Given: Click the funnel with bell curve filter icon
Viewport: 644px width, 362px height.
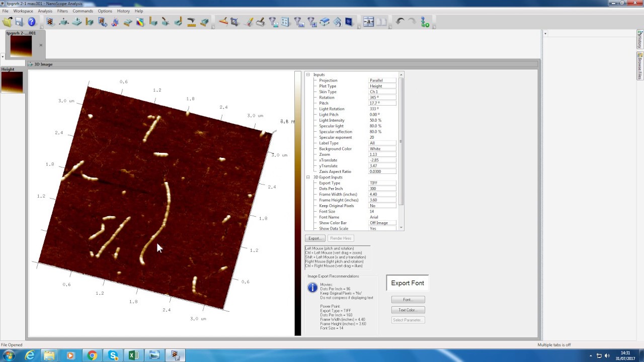Looking at the screenshot, I should click(x=273, y=22).
